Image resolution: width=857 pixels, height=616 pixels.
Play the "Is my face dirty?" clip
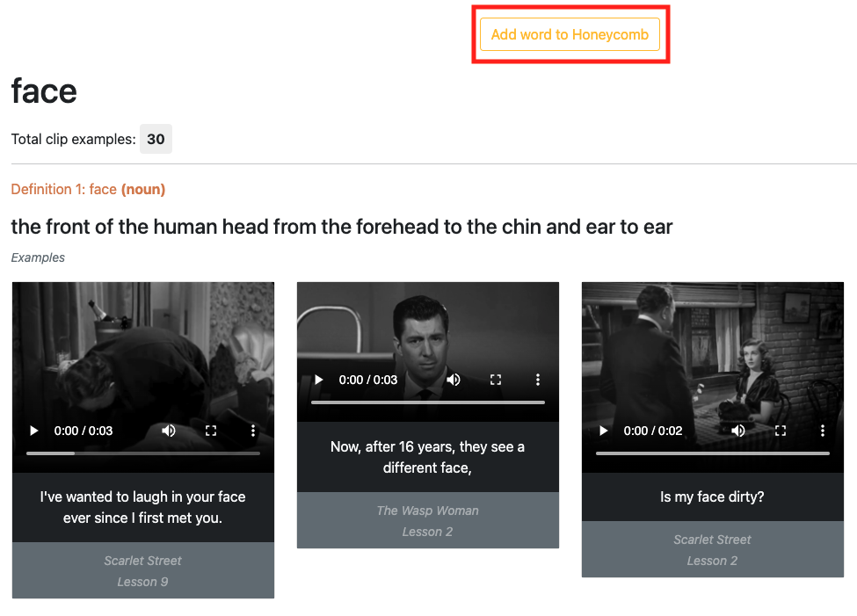tap(603, 431)
